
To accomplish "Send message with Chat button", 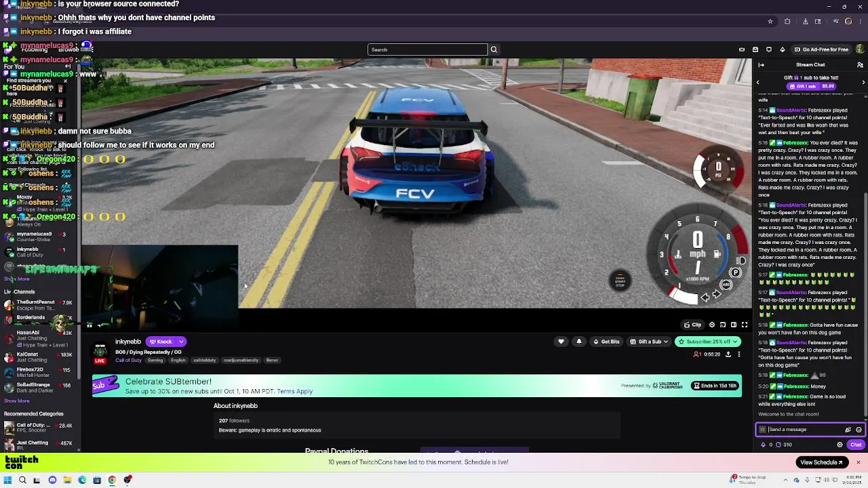I will 856,445.
